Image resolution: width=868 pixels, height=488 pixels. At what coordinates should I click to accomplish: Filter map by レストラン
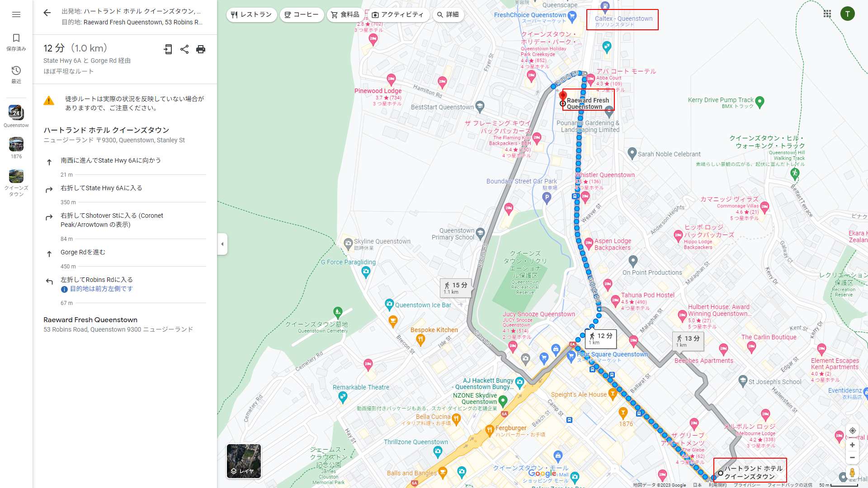click(251, 15)
